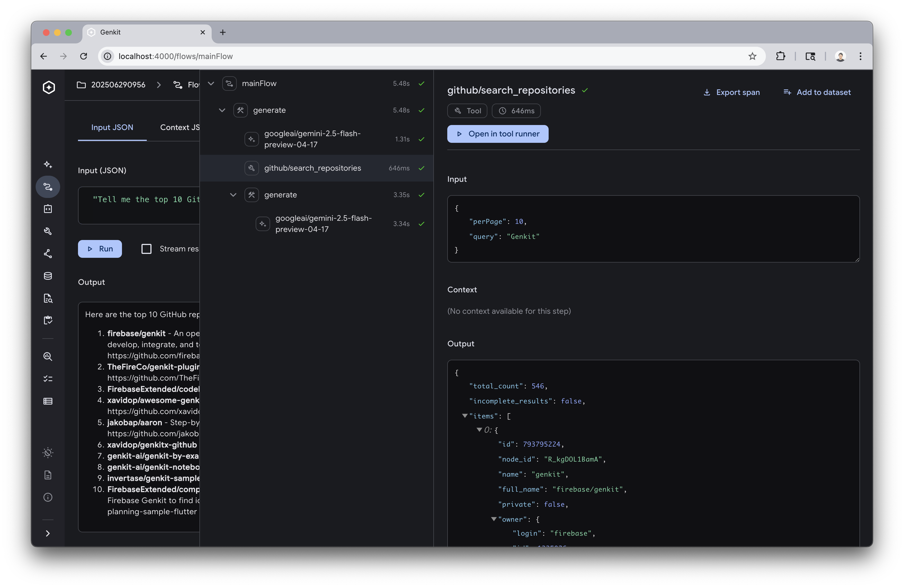Open a new browser tab

click(223, 33)
